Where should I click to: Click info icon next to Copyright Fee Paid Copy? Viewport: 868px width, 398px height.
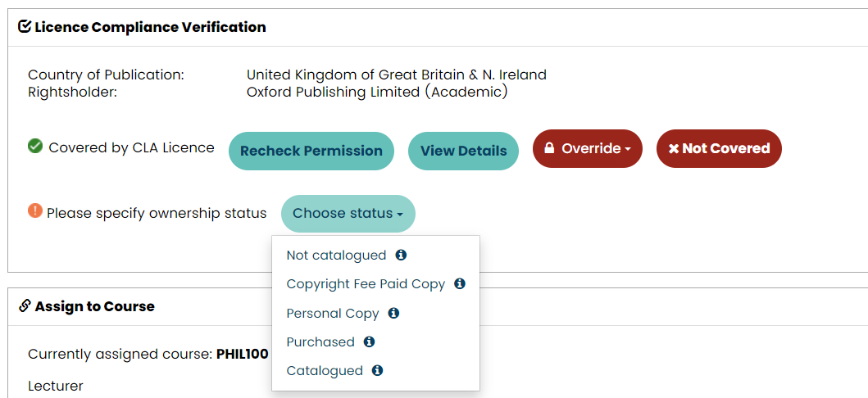[460, 284]
